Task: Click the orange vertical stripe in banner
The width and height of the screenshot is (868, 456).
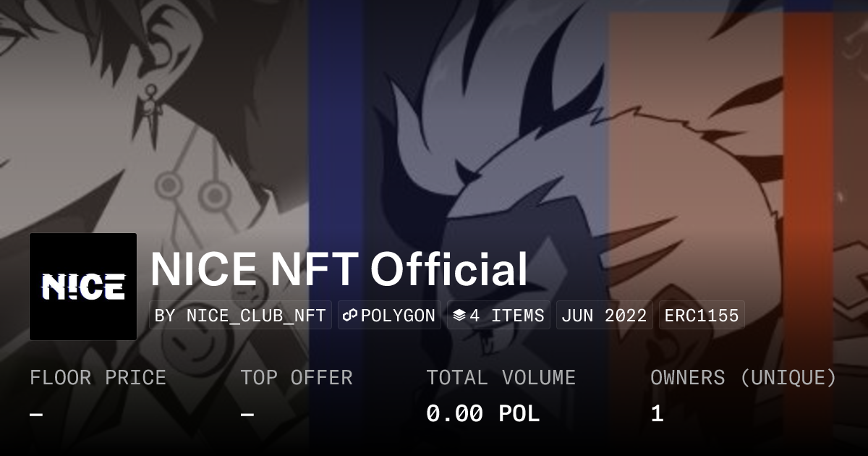Action: 809,145
